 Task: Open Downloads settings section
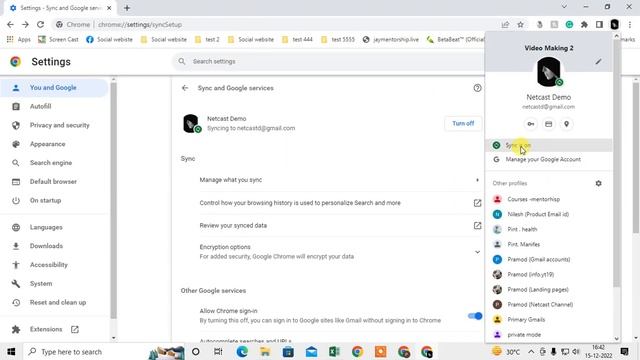point(54,246)
